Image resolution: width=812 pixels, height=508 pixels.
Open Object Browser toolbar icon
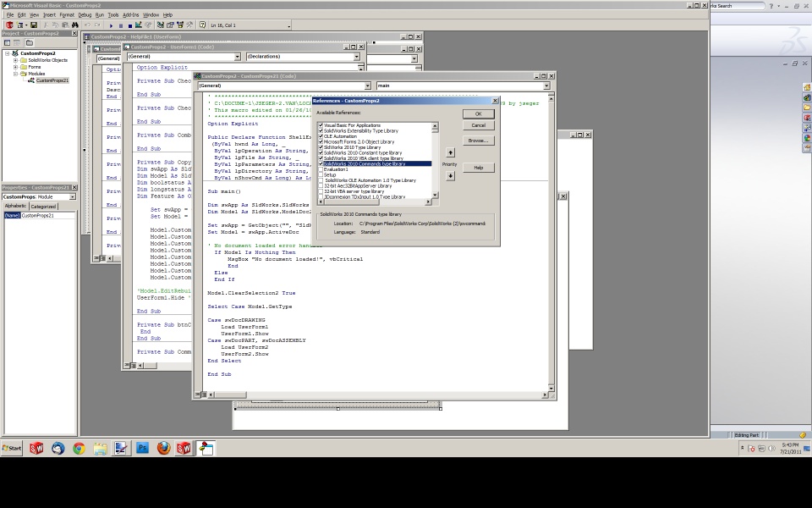click(x=180, y=25)
